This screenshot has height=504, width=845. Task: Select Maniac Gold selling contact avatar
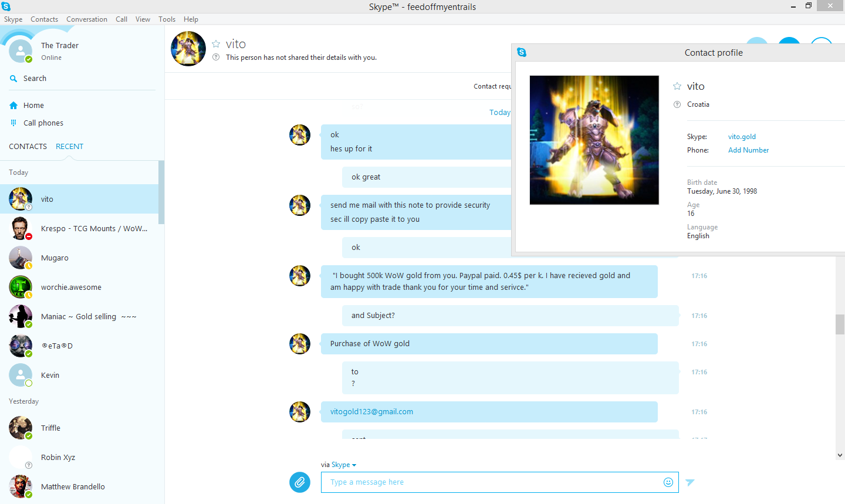click(21, 316)
